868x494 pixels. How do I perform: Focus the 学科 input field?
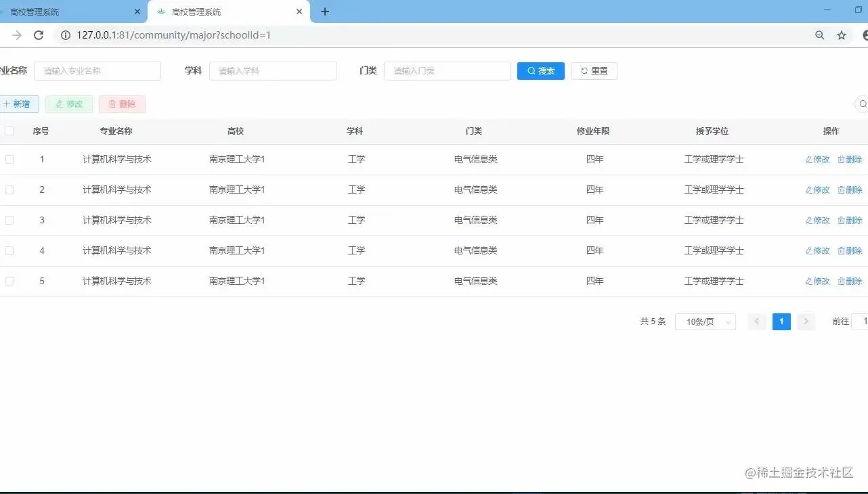(x=273, y=71)
